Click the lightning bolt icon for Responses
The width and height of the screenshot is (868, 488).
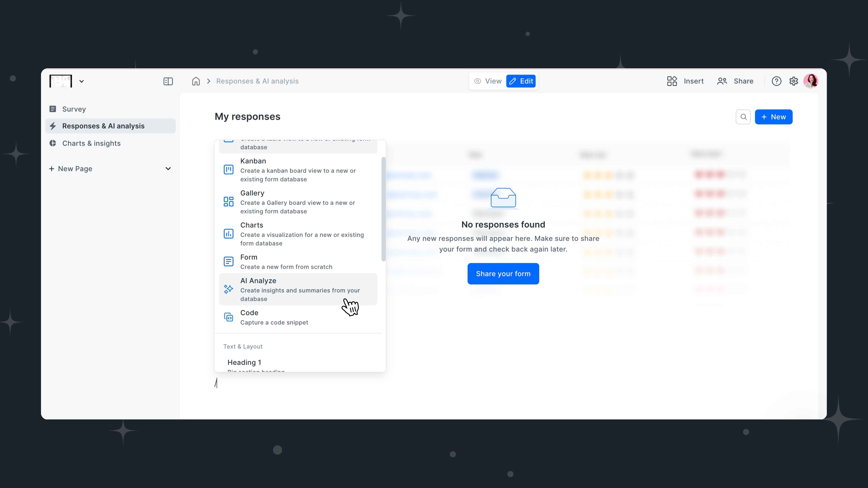[53, 126]
